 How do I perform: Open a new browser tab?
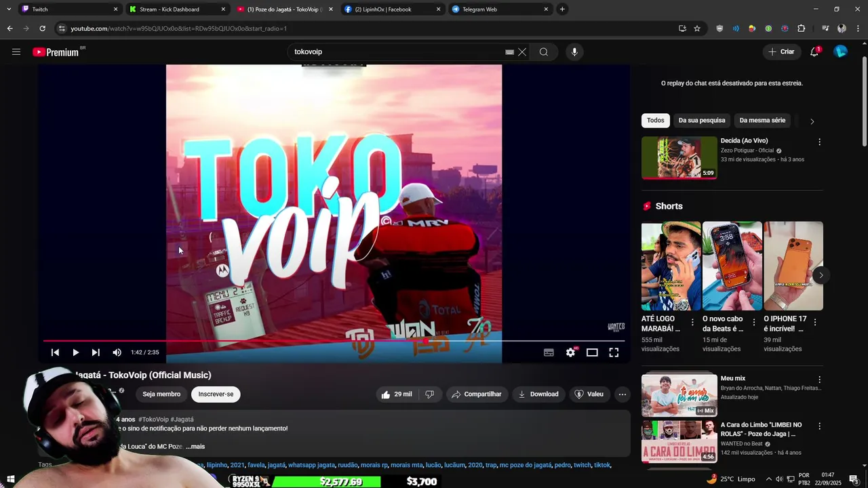point(562,9)
